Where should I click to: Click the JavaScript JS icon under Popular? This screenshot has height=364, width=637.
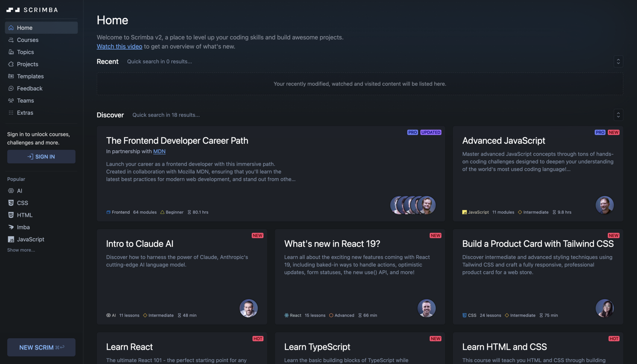11,239
